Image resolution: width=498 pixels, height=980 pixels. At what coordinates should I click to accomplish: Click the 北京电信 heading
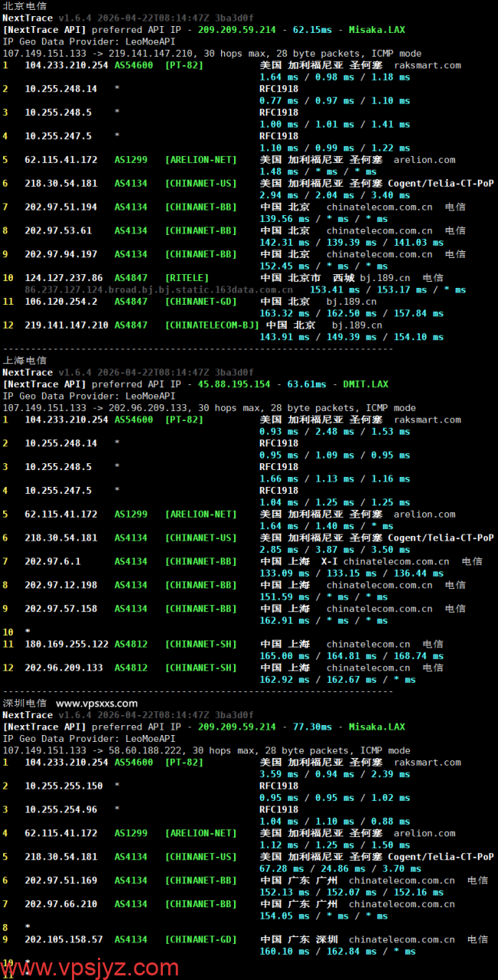[x=24, y=6]
